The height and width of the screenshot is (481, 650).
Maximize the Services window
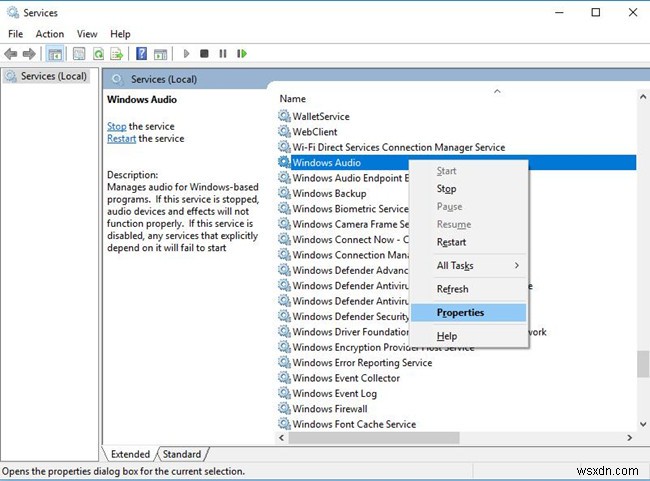[x=596, y=12]
